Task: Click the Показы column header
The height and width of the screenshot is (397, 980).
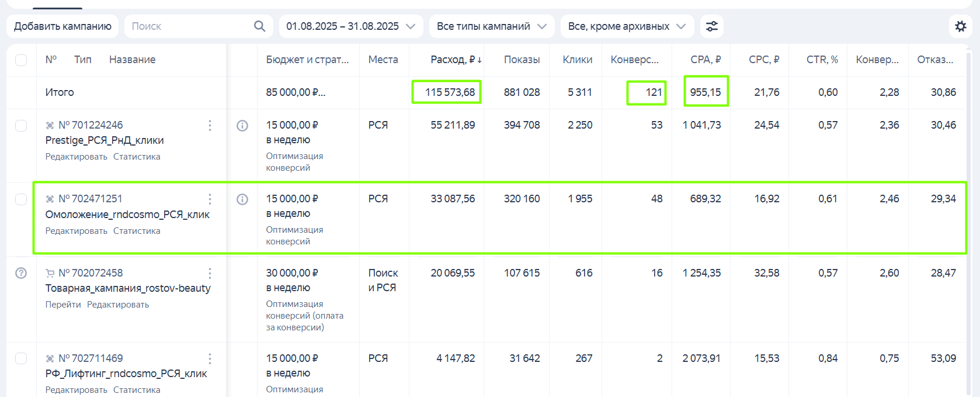Action: [x=522, y=60]
